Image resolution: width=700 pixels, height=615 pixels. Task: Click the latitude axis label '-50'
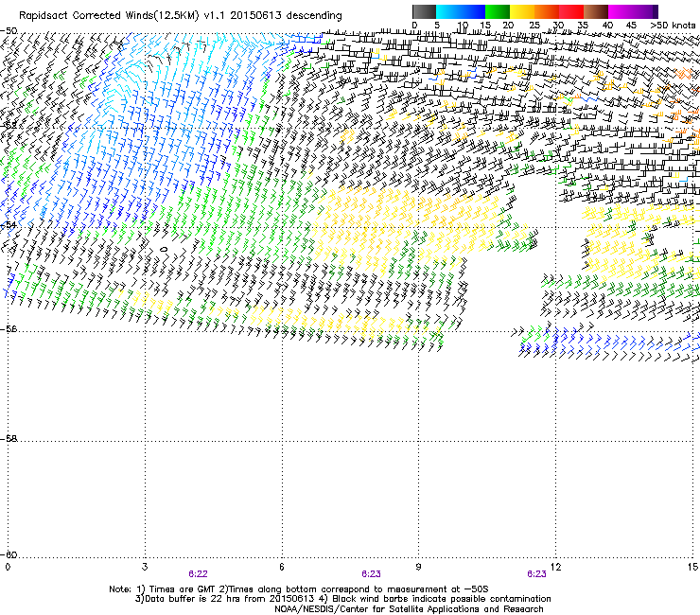(9, 31)
